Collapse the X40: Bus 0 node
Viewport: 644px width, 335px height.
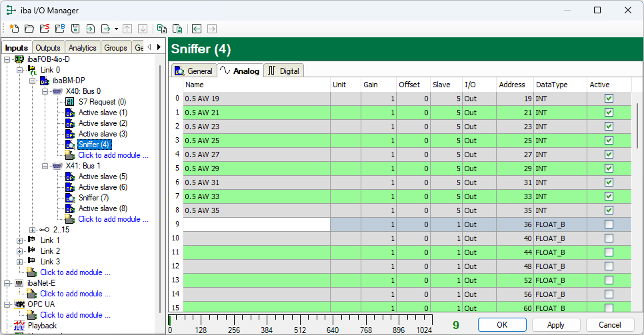[45, 91]
